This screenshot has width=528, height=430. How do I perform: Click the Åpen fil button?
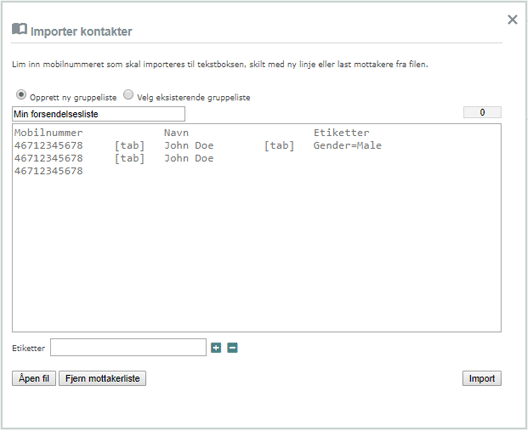[x=34, y=378]
